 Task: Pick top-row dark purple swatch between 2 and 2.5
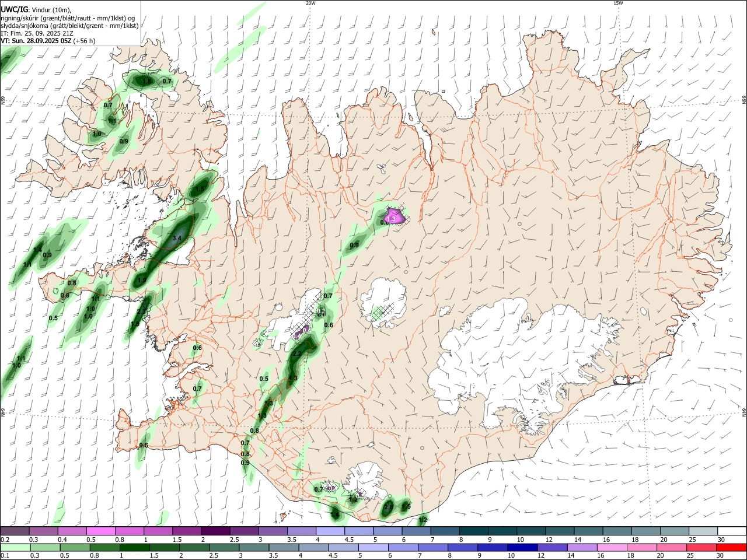pos(215,531)
